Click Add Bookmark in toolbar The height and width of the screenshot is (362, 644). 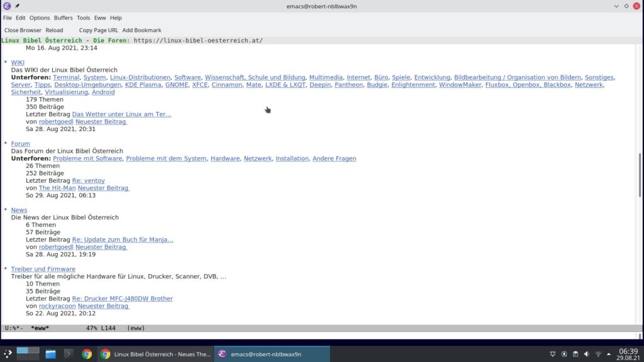click(142, 30)
